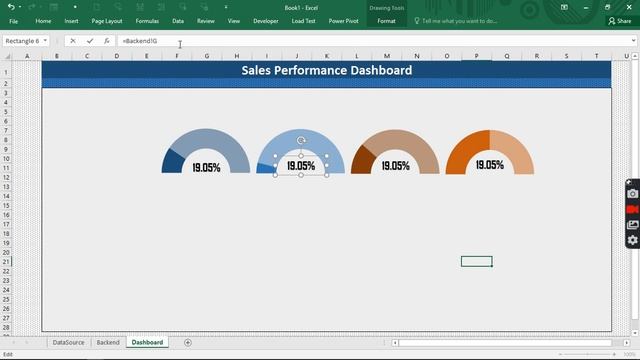Click vertical scrollbar up arrow

tap(635, 56)
